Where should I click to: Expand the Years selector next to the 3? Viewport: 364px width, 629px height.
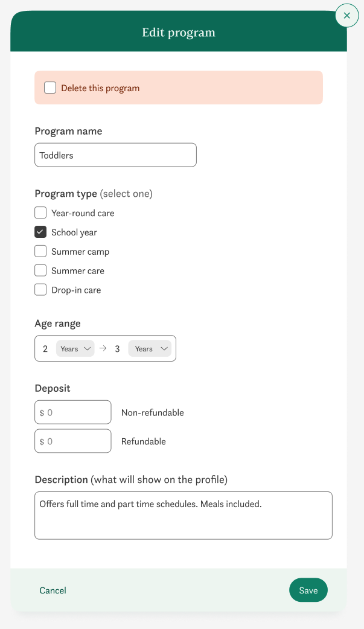(150, 348)
